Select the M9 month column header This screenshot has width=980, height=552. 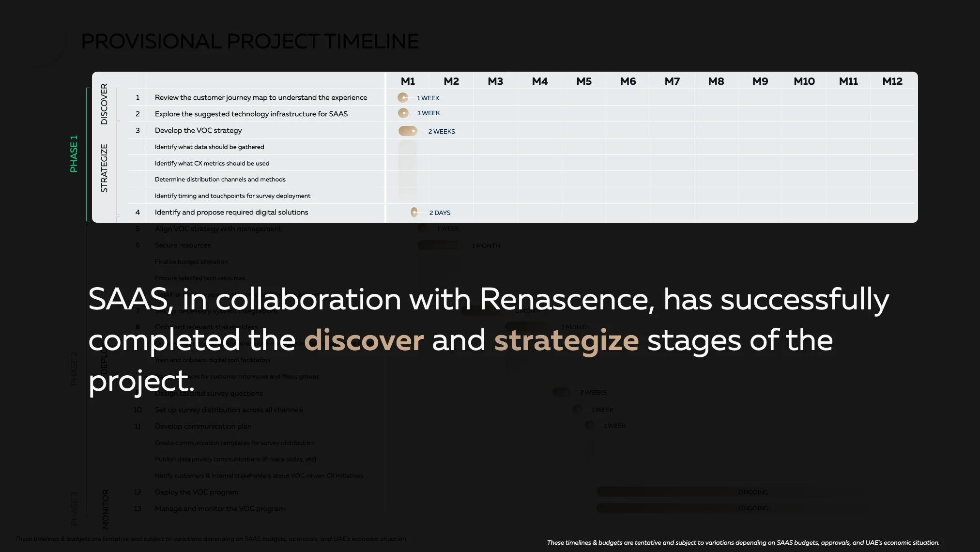coord(760,81)
